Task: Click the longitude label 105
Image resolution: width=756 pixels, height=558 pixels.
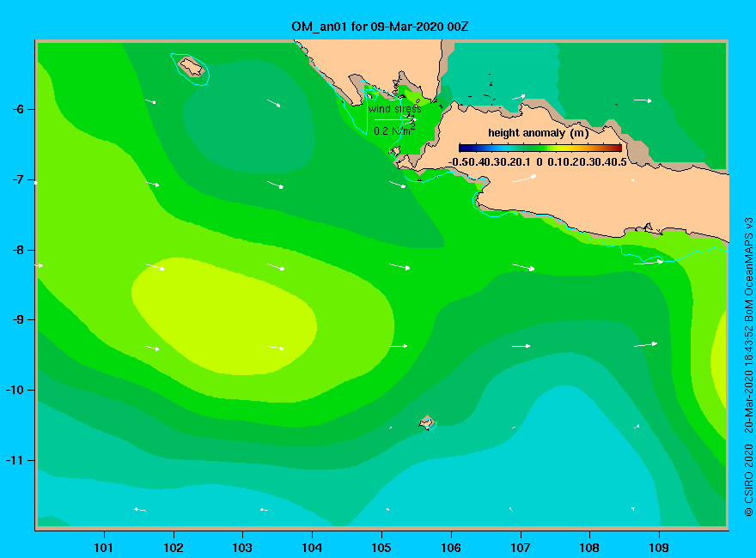Action: click(381, 548)
